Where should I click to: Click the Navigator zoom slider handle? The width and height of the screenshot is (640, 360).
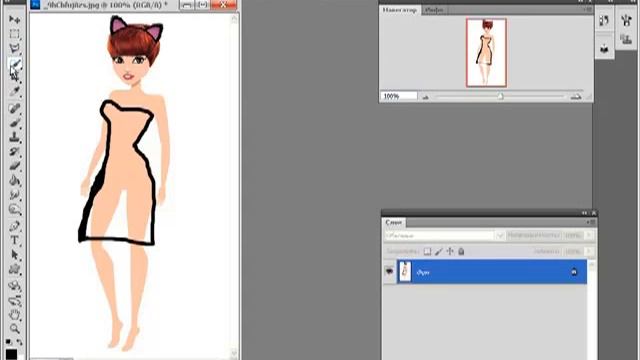click(x=500, y=96)
